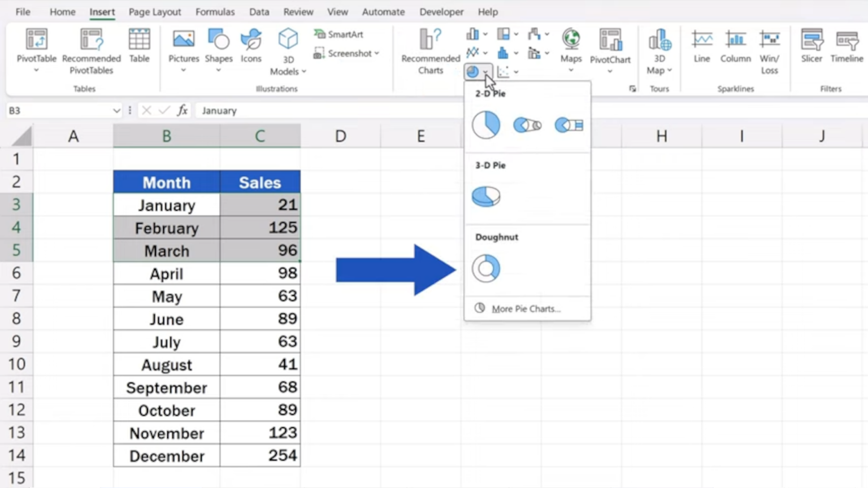Switch to the Formulas ribbon tab
Screen dimensions: 868x488
pyautogui.click(x=215, y=11)
